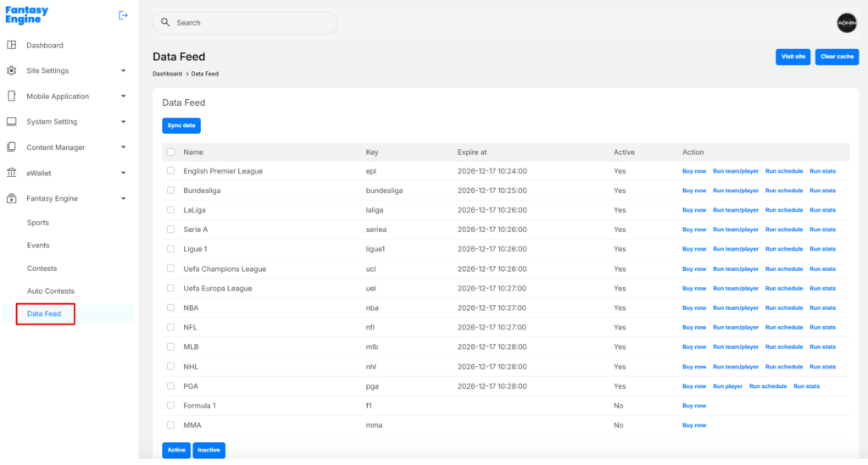Expand the eWallet menu arrow

coord(123,173)
